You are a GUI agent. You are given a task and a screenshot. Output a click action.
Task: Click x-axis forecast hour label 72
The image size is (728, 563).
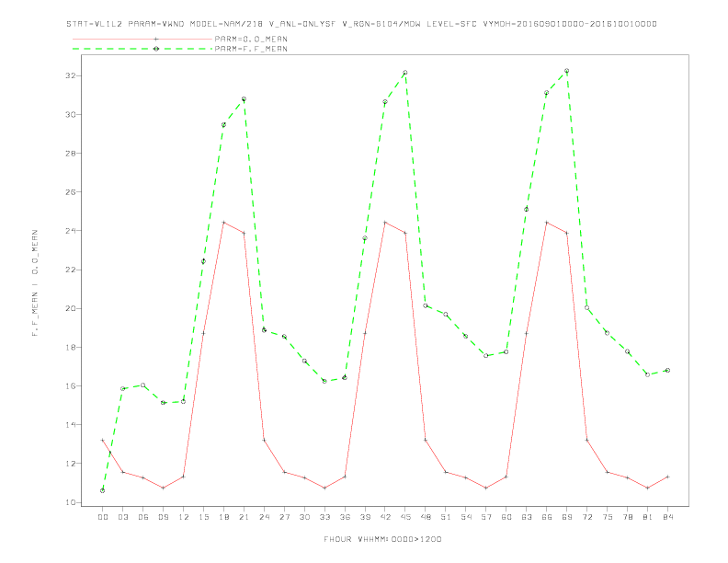pyautogui.click(x=587, y=517)
